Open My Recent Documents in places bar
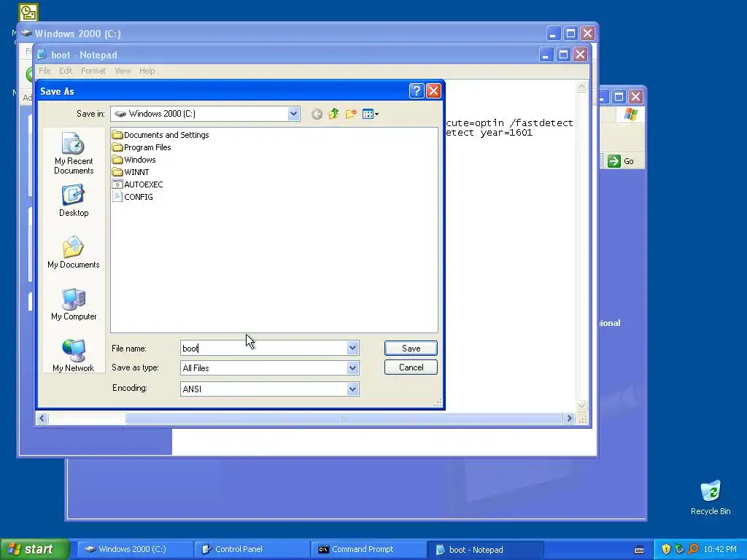This screenshot has width=747, height=560. point(74,153)
